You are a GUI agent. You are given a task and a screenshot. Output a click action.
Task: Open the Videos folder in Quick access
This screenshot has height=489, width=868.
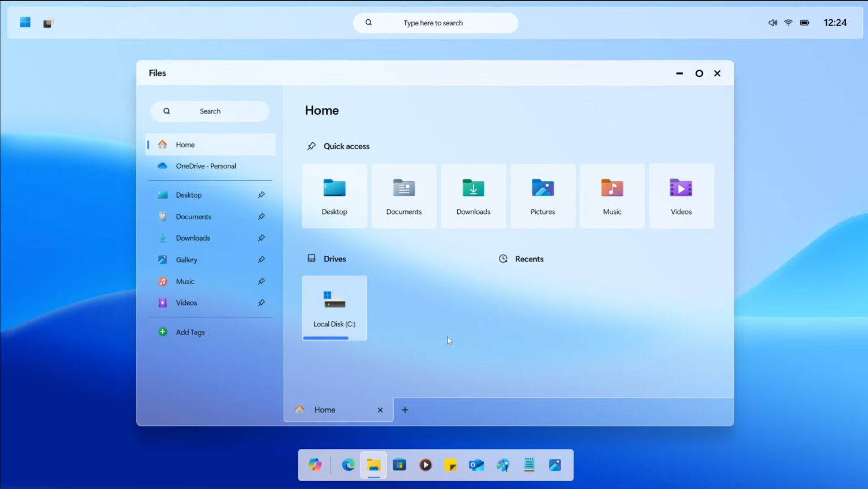coord(681,195)
